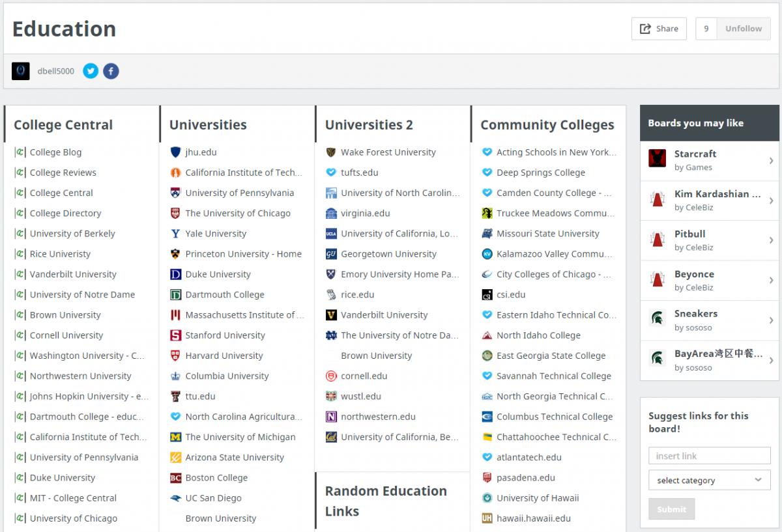Click the Johns Hopkins shield icon beside jhu.edu
The image size is (782, 532).
point(175,152)
